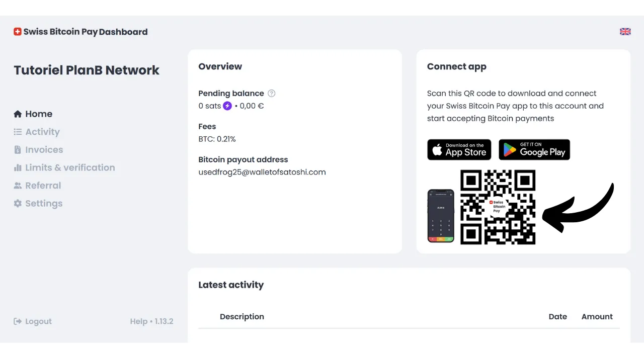This screenshot has width=644, height=358.
Task: Click the Logout icon at bottom left
Action: pyautogui.click(x=18, y=321)
